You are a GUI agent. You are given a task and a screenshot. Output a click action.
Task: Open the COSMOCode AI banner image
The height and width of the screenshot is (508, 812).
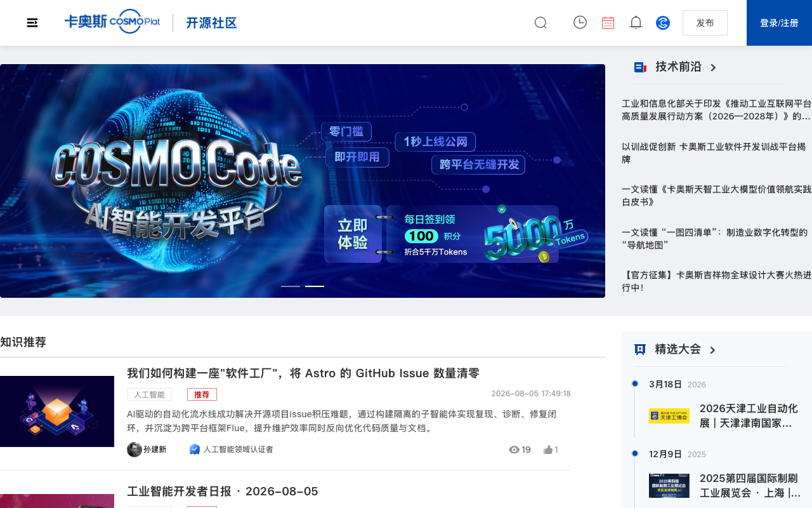click(303, 181)
